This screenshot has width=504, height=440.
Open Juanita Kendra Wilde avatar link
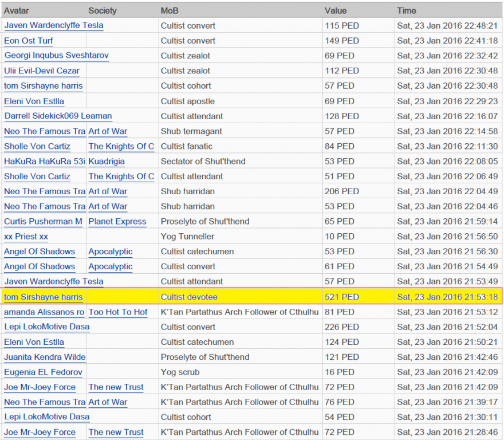(45, 357)
